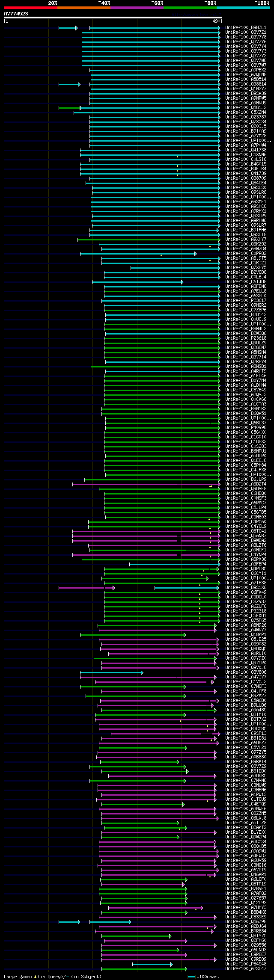This screenshot has height=980, width=274.
Task: Click the purple ~60% identity legend swatch
Action: 137,8
